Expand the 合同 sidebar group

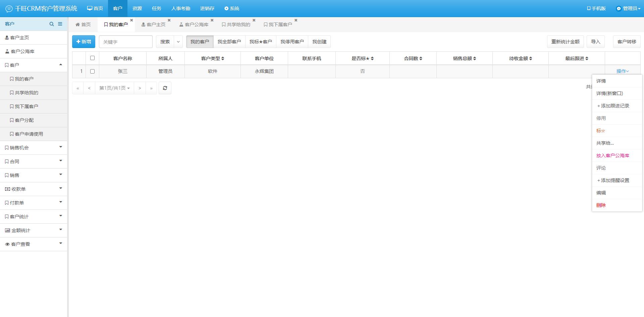coord(34,162)
